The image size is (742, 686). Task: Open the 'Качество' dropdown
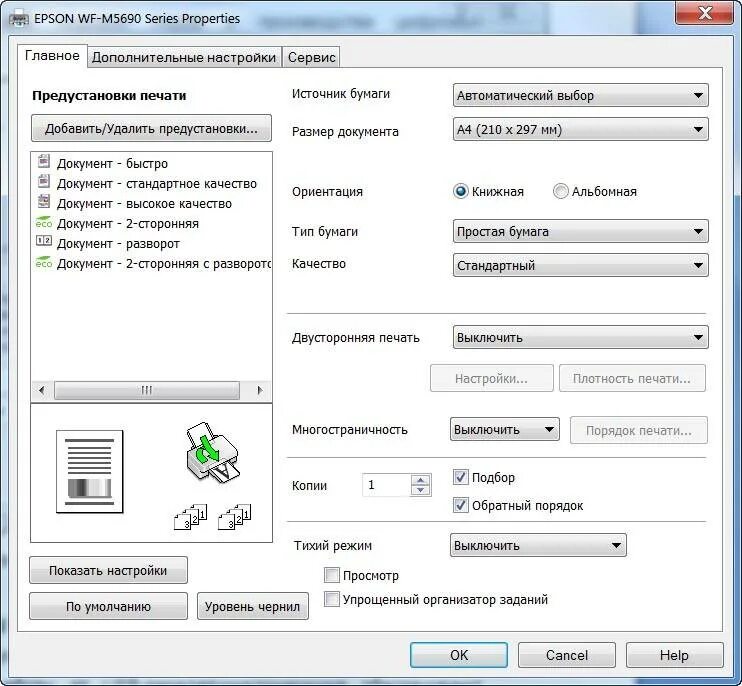pyautogui.click(x=581, y=265)
